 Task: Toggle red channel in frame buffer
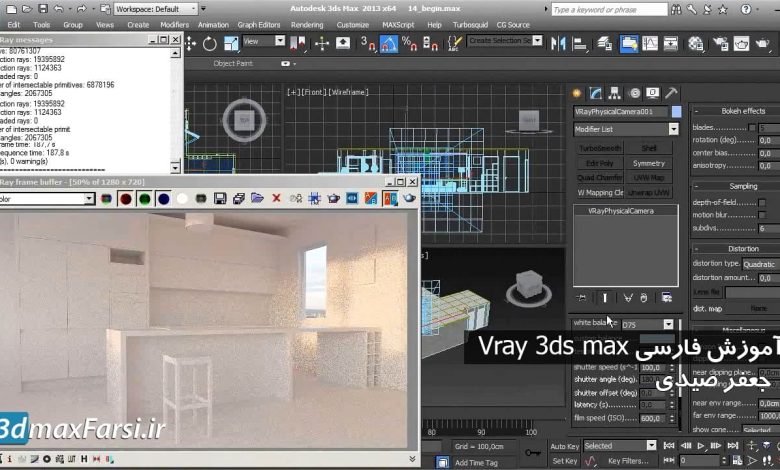[125, 199]
